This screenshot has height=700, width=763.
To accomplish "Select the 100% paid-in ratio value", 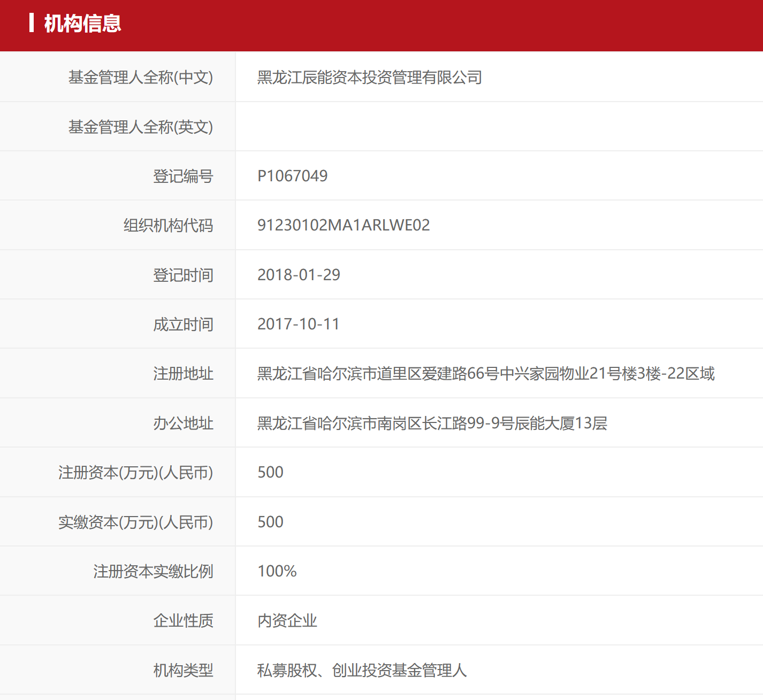I will 277,571.
